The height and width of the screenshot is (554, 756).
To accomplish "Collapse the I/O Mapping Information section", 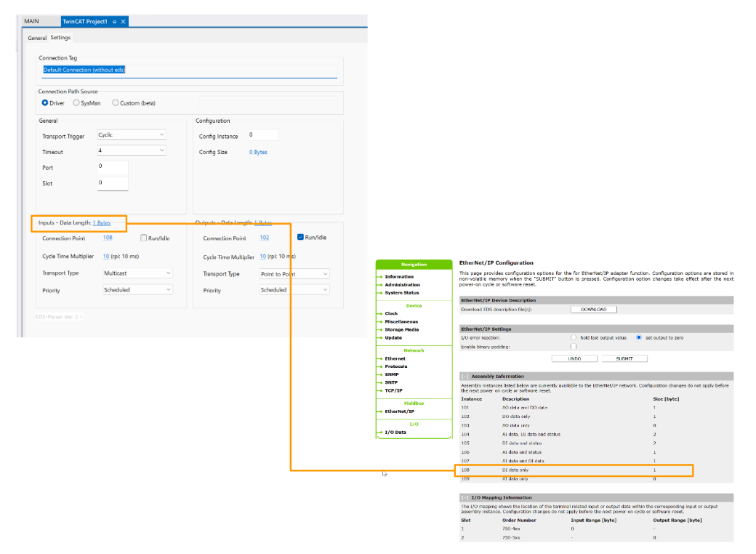I will (464, 497).
